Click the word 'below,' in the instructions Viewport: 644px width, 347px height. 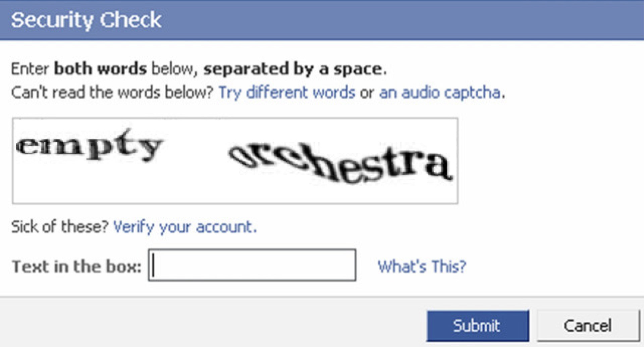(173, 69)
